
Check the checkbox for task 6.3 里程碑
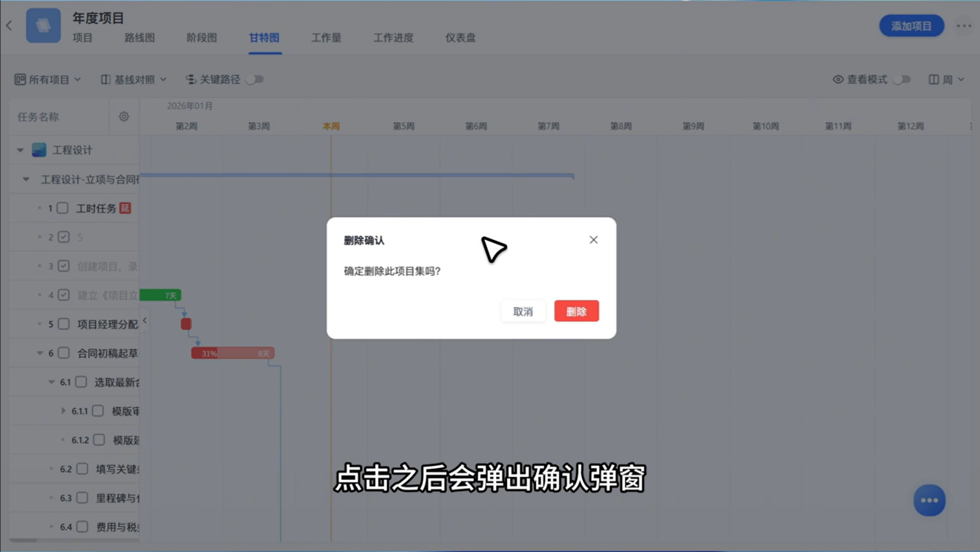82,498
